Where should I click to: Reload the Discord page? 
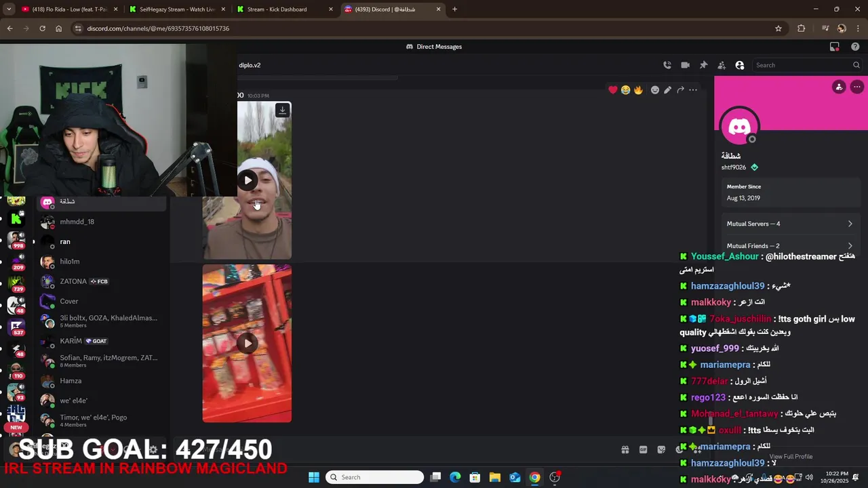coord(42,28)
